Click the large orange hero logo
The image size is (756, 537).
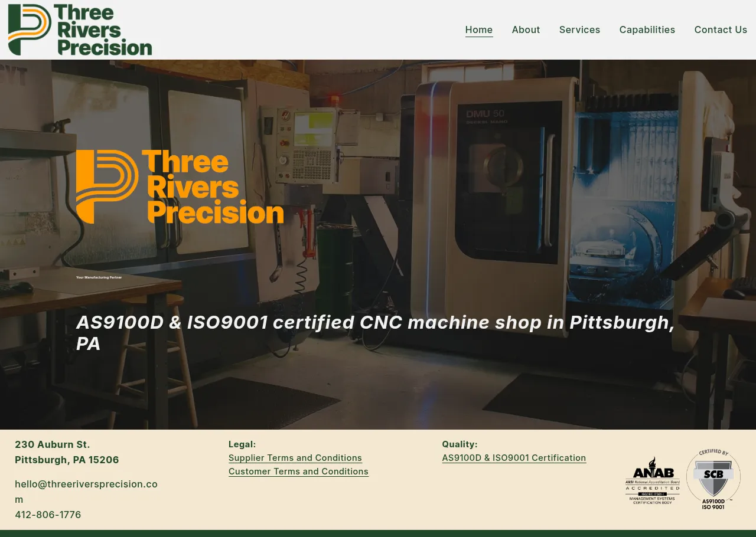pos(180,186)
